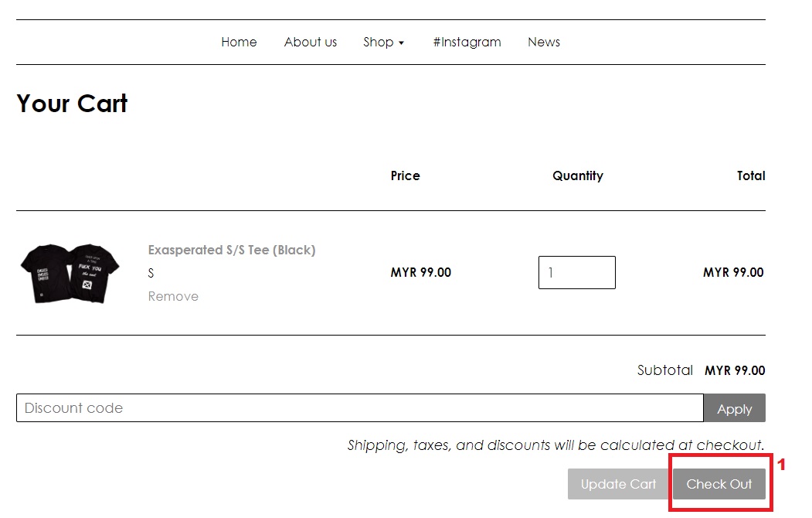Screen dimensions: 812x518
Task: Expand the Shop dropdown arrow
Action: [x=401, y=43]
